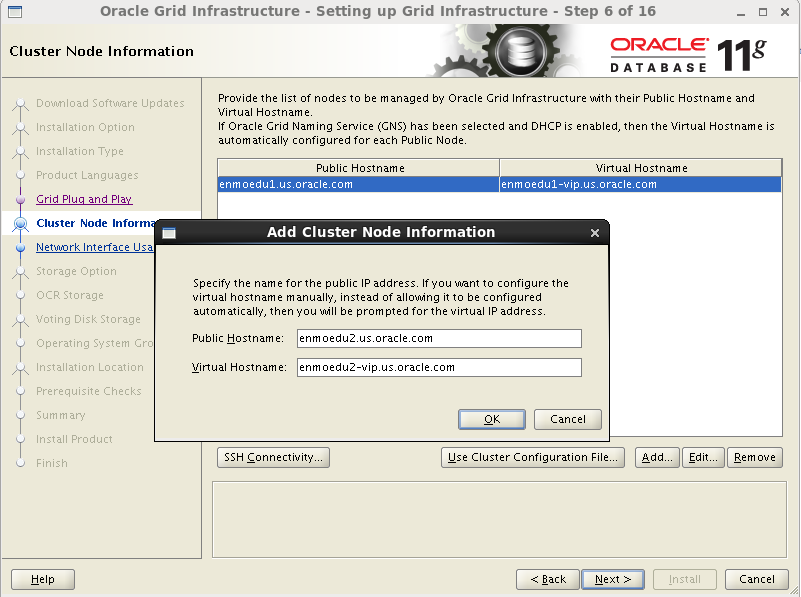This screenshot has width=801, height=597.
Task: Click the Prerequisite Checks step
Action: pyautogui.click(x=89, y=391)
